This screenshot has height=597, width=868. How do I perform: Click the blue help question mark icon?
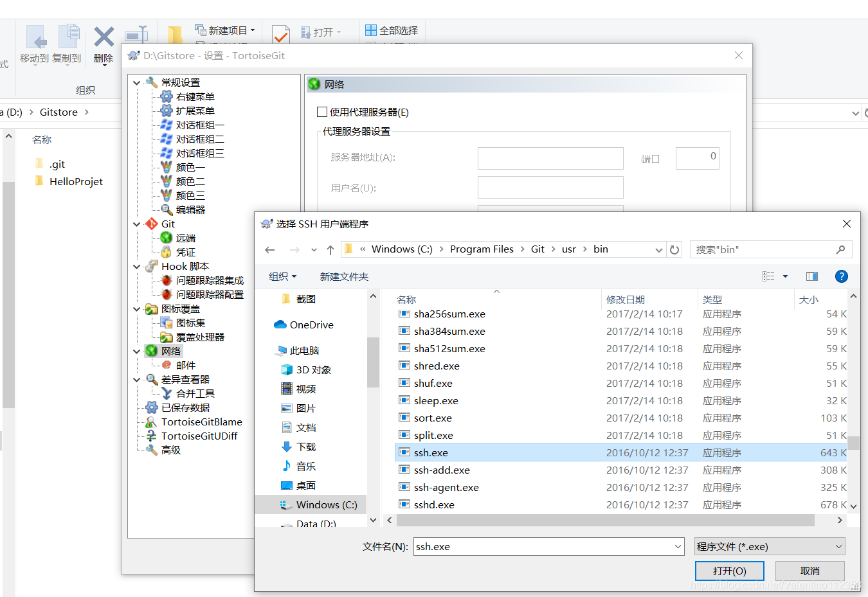[x=841, y=276]
